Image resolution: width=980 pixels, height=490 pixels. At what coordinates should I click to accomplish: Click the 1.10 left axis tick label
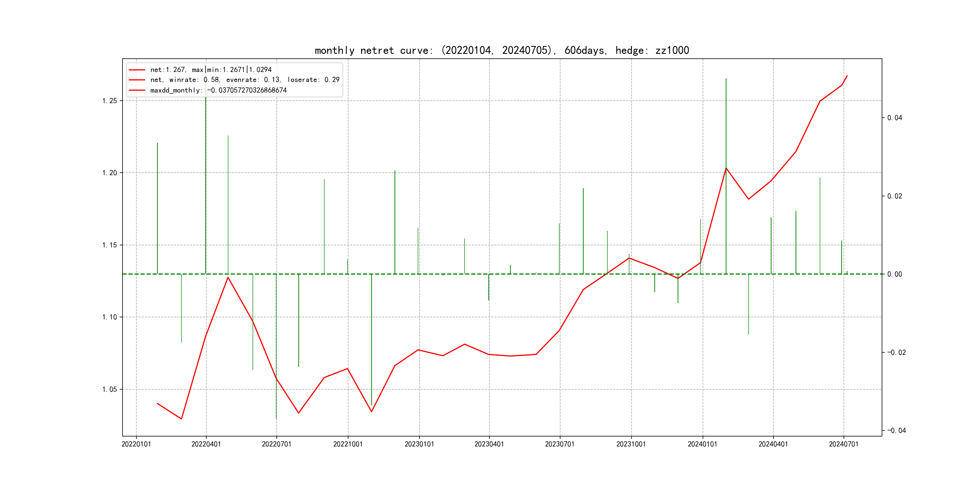coord(109,317)
